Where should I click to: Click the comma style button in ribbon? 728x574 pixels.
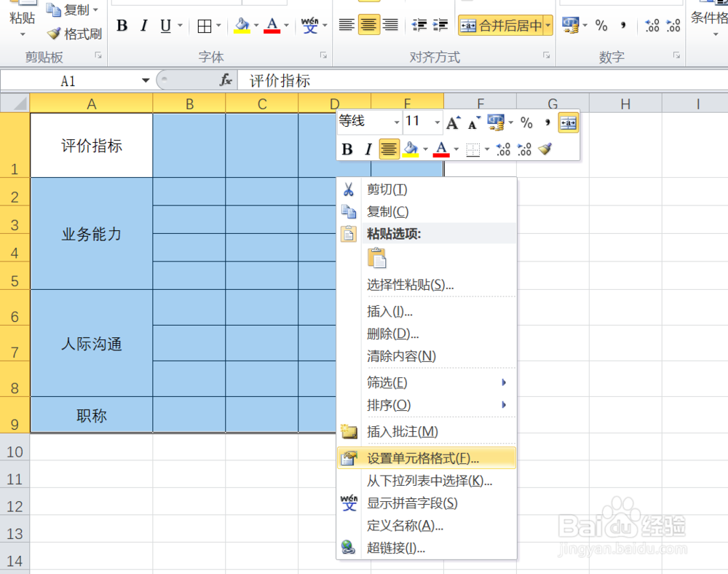[623, 25]
